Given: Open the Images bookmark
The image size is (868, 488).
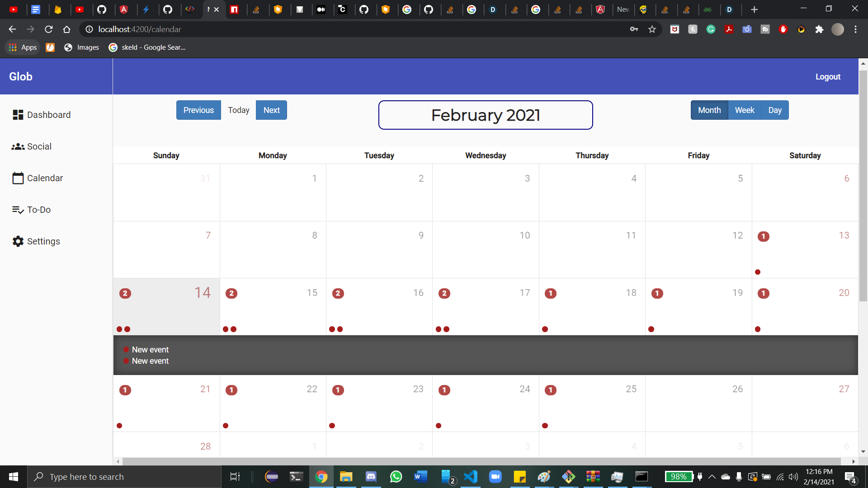Looking at the screenshot, I should [82, 47].
